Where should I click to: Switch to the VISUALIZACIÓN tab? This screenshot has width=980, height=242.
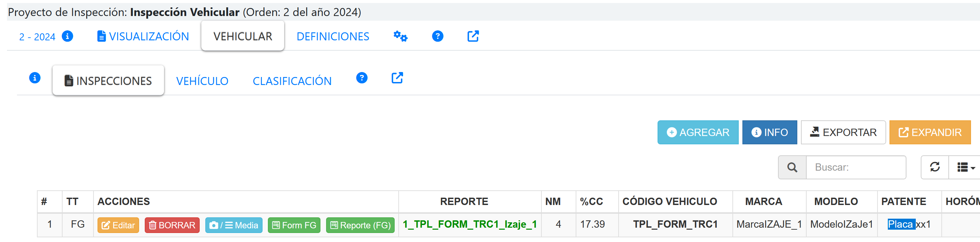pos(143,37)
